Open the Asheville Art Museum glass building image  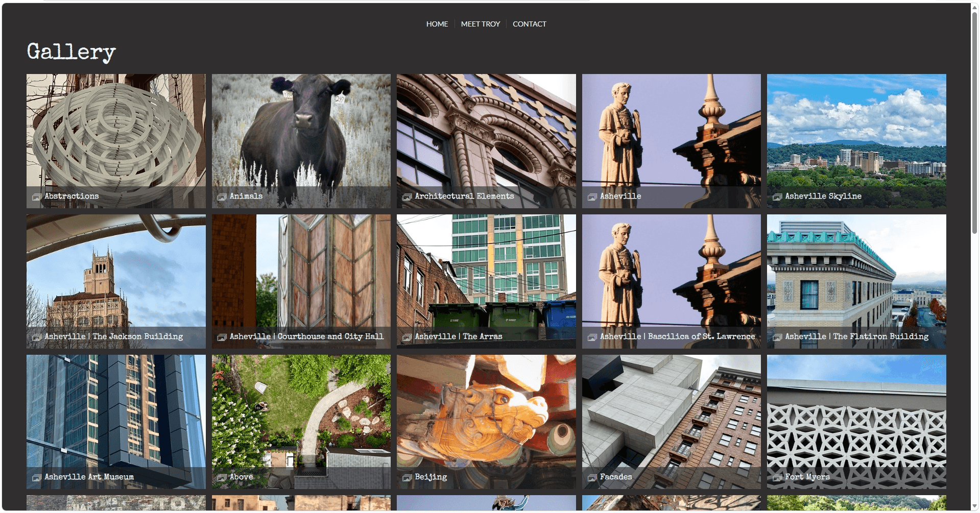coord(116,422)
